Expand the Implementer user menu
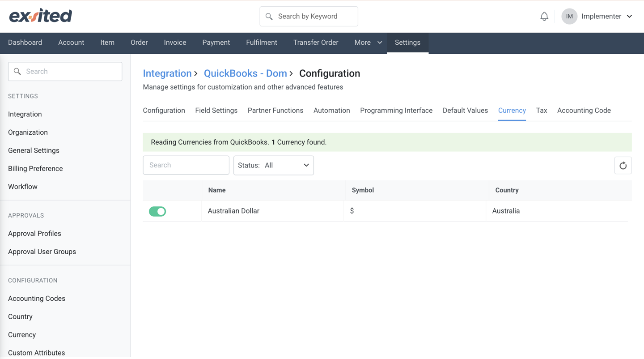This screenshot has height=359, width=644. pyautogui.click(x=606, y=17)
